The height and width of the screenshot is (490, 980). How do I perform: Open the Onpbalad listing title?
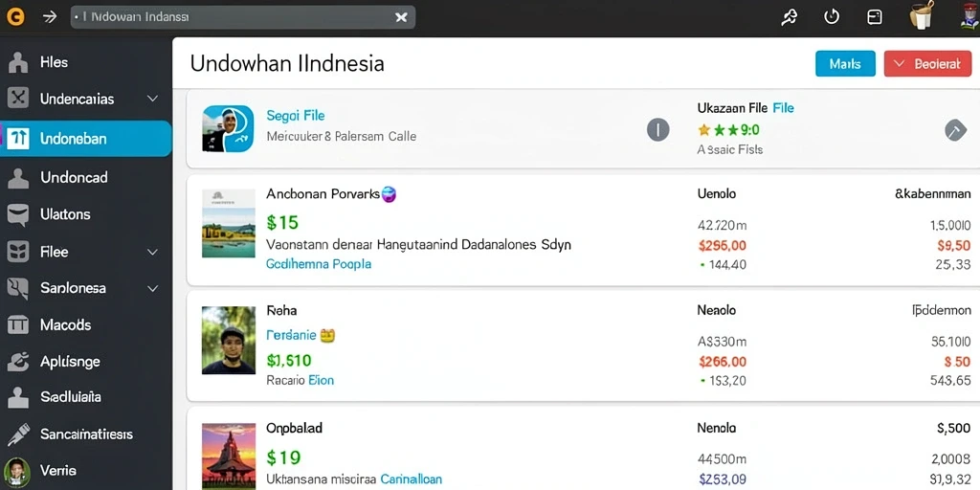pos(295,429)
